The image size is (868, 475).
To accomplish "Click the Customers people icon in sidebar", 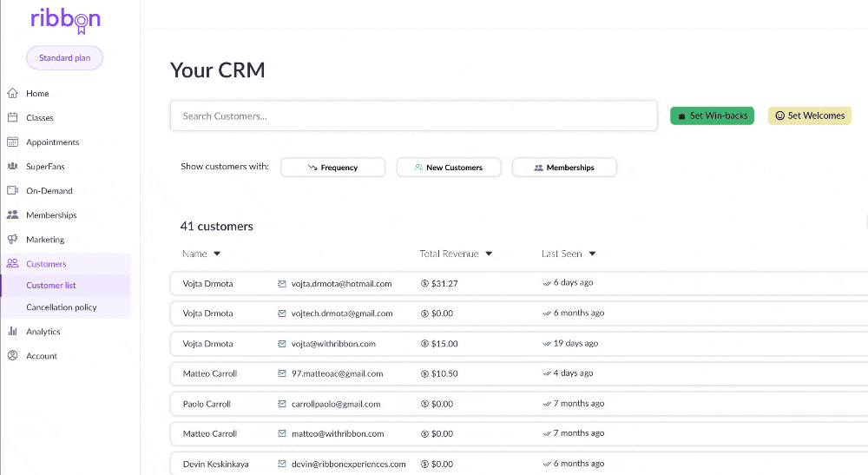I will point(13,263).
